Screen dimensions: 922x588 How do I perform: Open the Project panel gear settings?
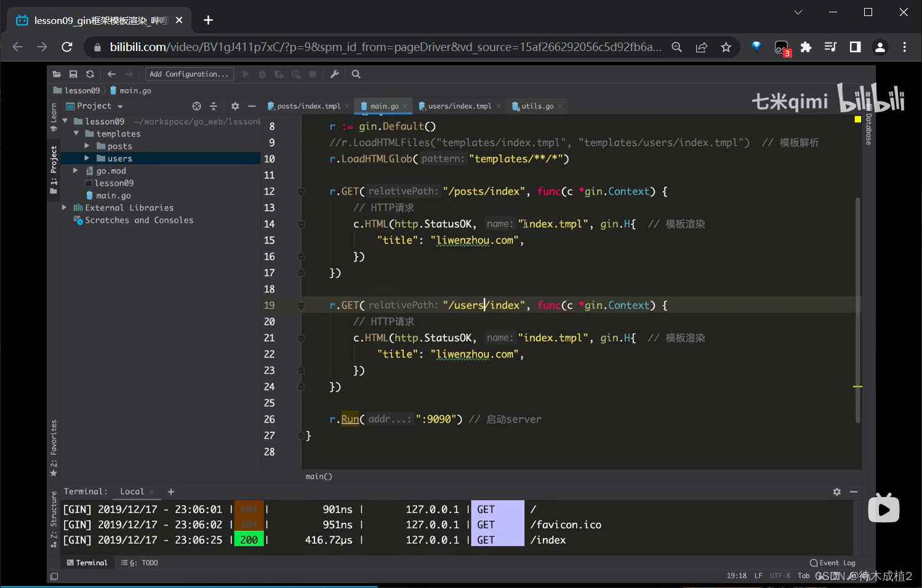(235, 106)
